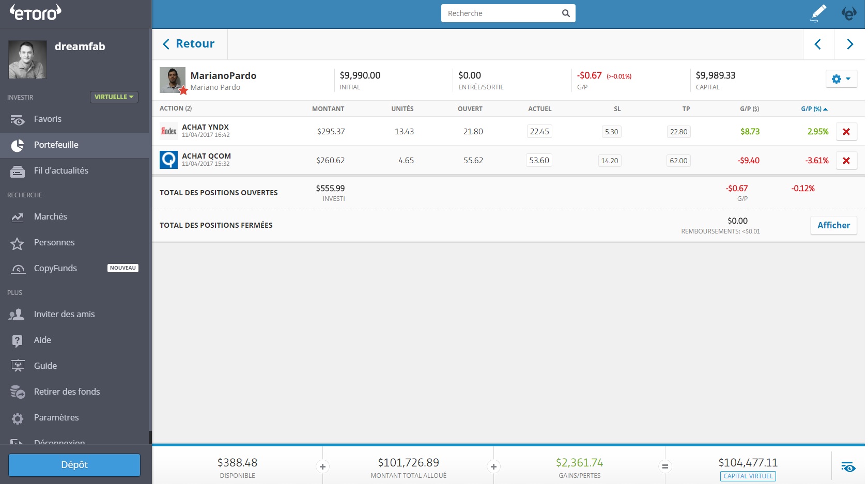This screenshot has height=484, width=868.
Task: Click the search magnifier icon
Action: point(566,13)
